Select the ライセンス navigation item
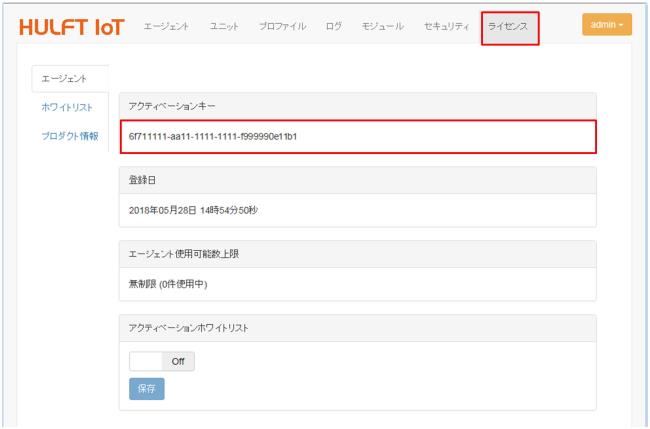 (x=509, y=28)
